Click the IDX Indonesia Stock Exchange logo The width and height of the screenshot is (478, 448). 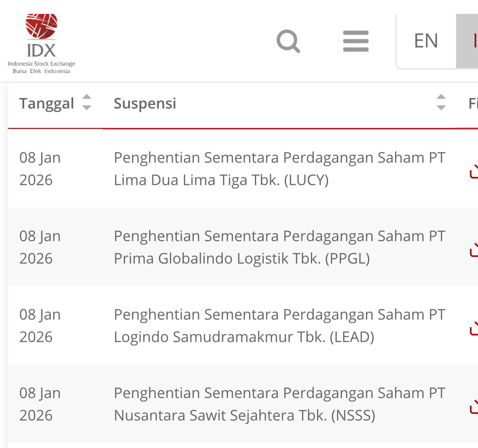point(41,43)
